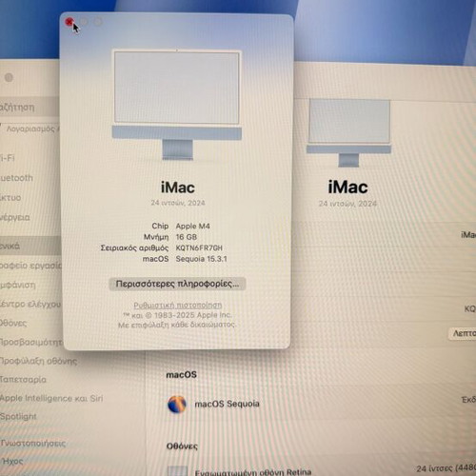Close the About This Mac window

(x=69, y=22)
